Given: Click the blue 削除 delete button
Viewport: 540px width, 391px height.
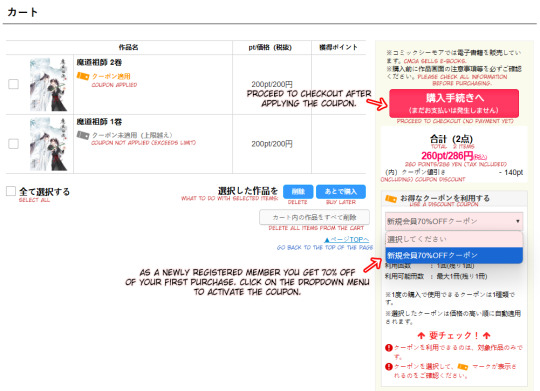Looking at the screenshot, I should [x=298, y=192].
